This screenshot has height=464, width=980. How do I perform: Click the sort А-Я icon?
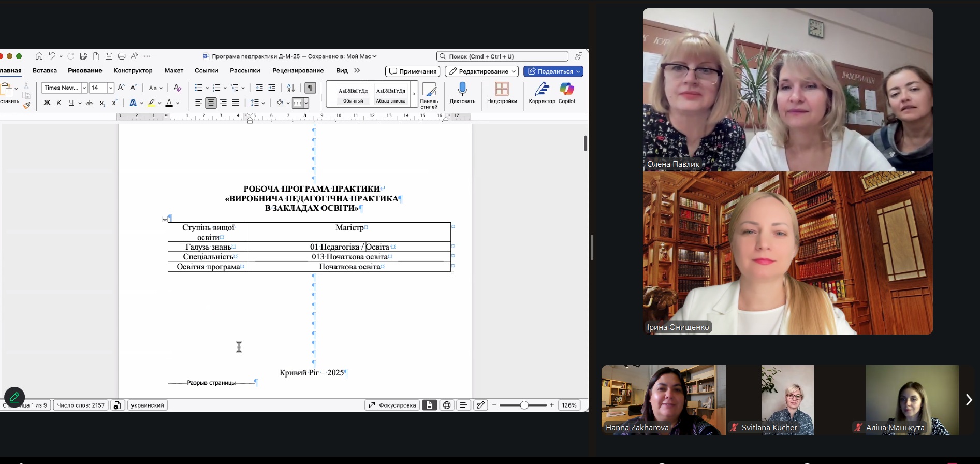point(291,88)
